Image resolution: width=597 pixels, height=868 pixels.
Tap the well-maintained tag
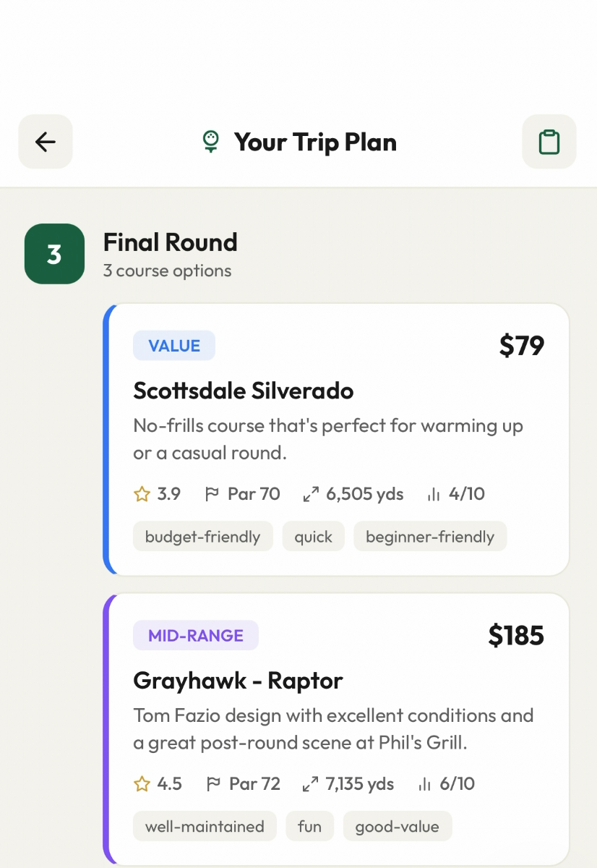coord(205,827)
